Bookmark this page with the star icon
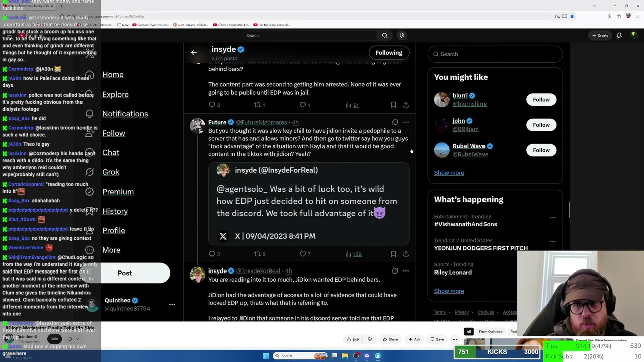 tap(572, 16)
